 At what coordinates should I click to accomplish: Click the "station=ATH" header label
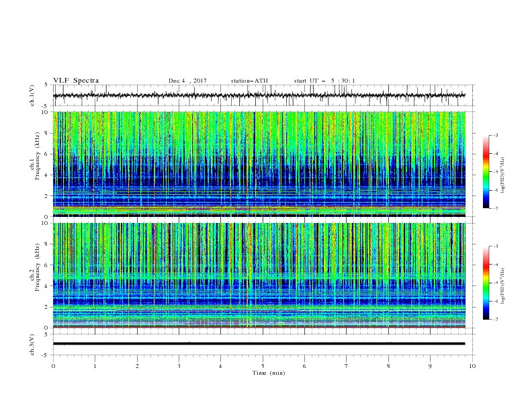(x=249, y=81)
